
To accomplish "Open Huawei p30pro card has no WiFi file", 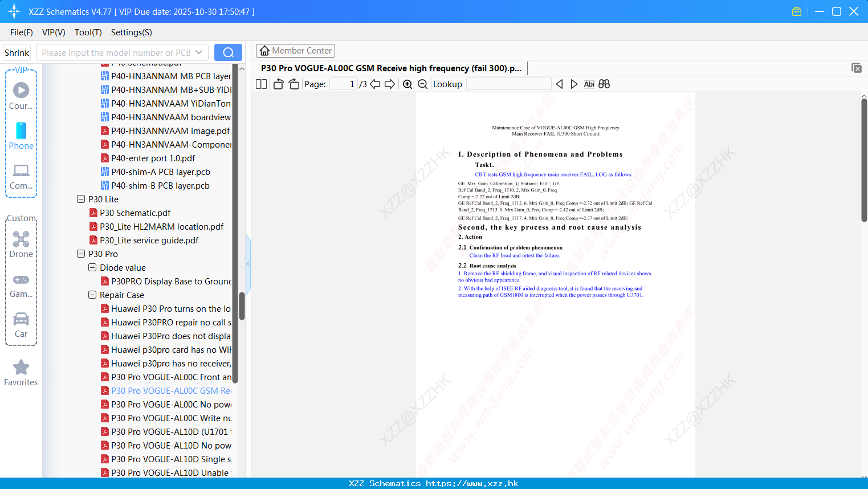I will [166, 349].
